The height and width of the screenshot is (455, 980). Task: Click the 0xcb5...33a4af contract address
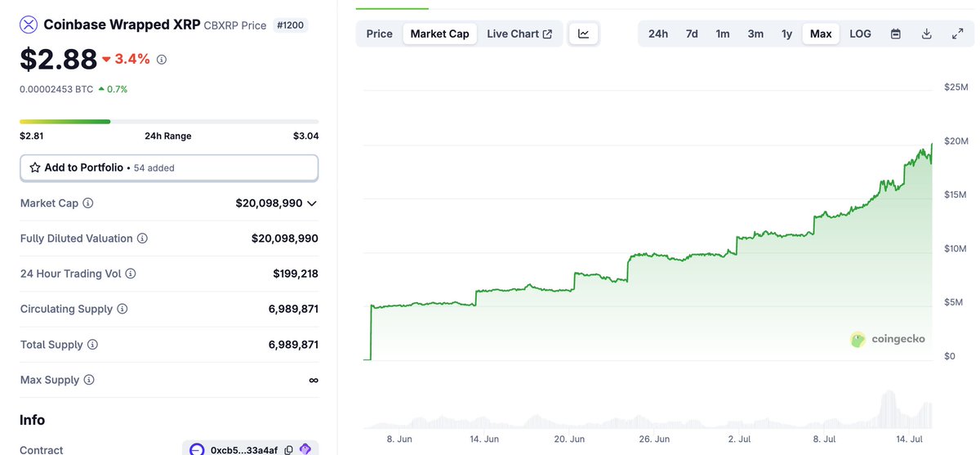click(x=244, y=450)
